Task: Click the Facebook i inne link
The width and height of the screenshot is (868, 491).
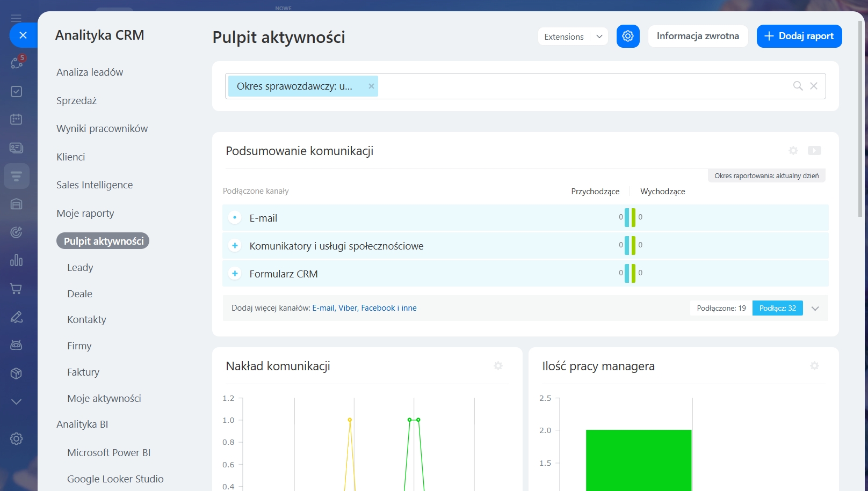Action: 388,308
